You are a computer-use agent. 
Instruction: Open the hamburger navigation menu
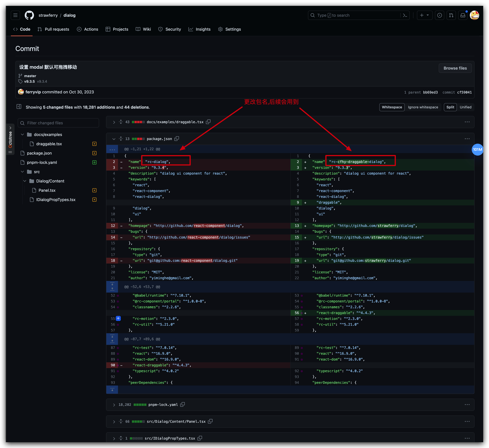15,15
